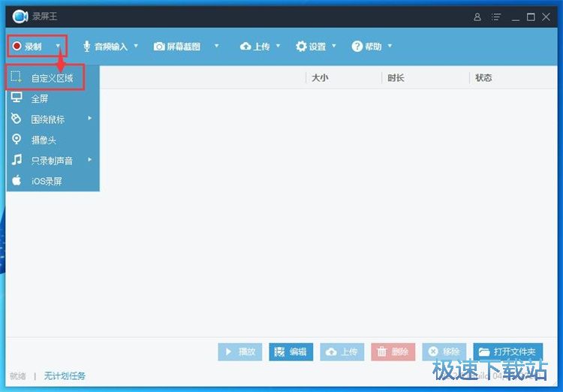Click the red Record button icon
The width and height of the screenshot is (563, 392).
[x=17, y=46]
